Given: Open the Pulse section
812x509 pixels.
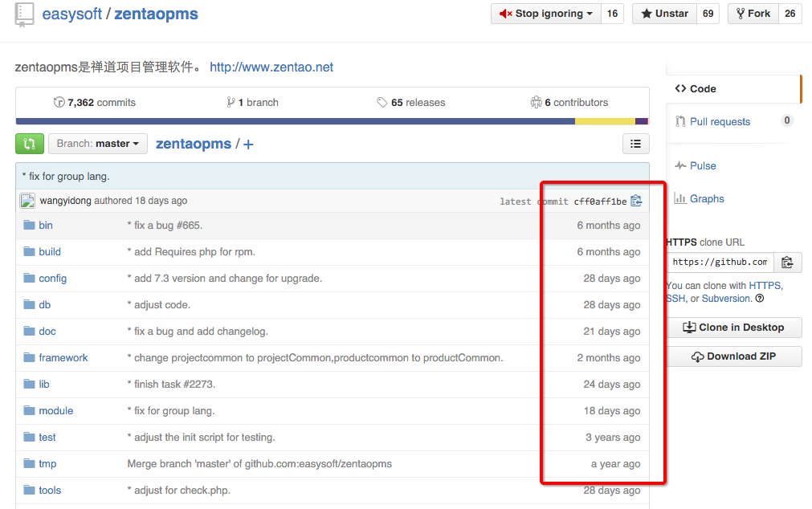Looking at the screenshot, I should 702,165.
